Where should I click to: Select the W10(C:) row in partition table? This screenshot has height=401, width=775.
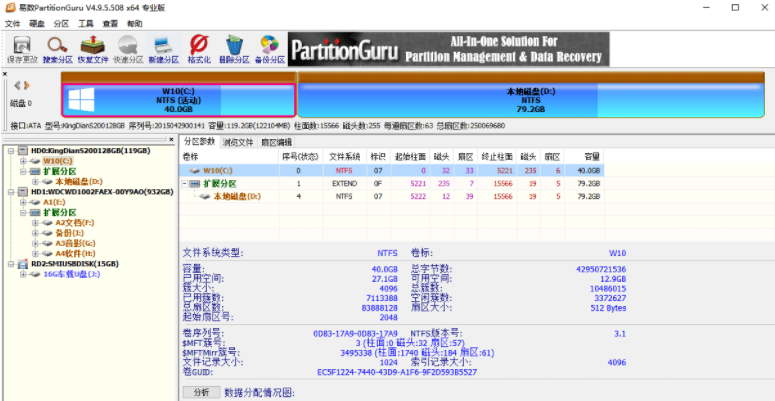coord(391,171)
